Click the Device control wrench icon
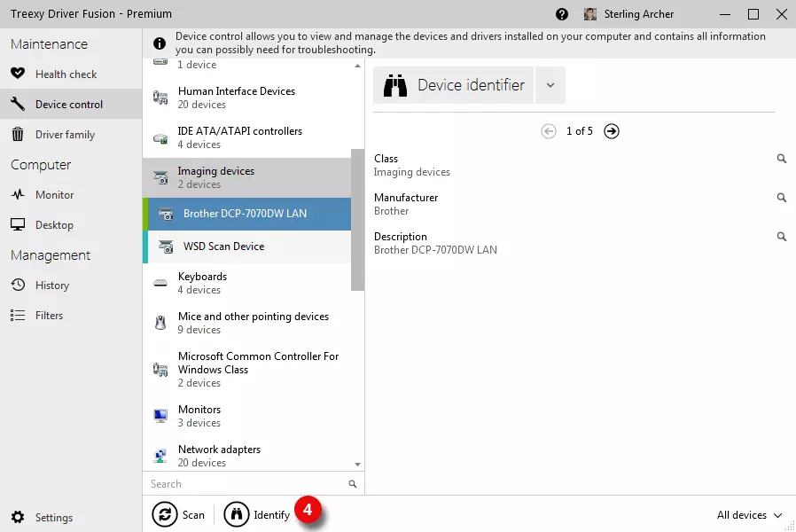 pos(18,104)
